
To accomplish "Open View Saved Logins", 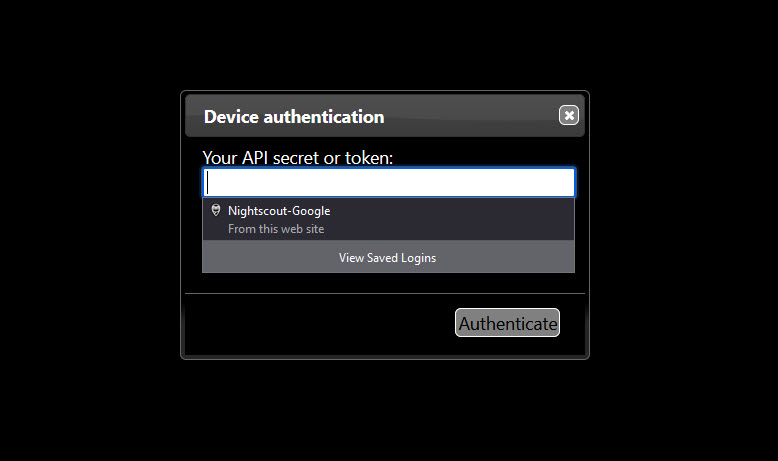I will tap(388, 257).
